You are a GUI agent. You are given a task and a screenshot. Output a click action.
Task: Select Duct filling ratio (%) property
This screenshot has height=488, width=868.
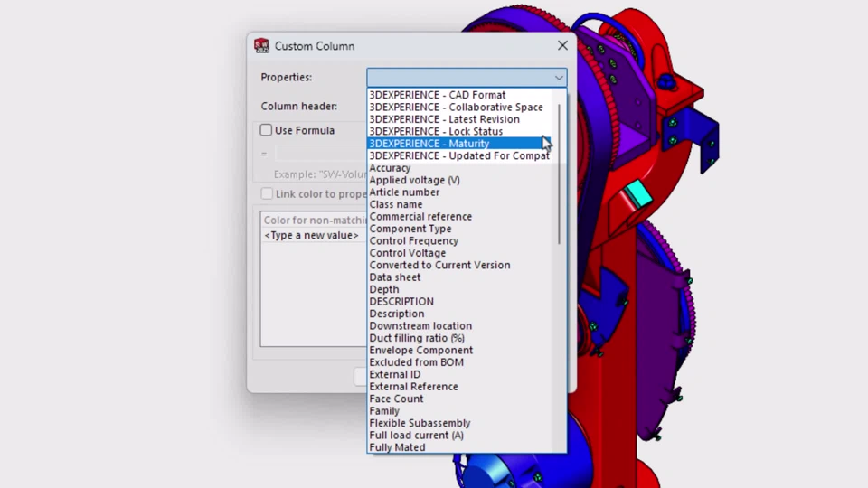pos(459,339)
